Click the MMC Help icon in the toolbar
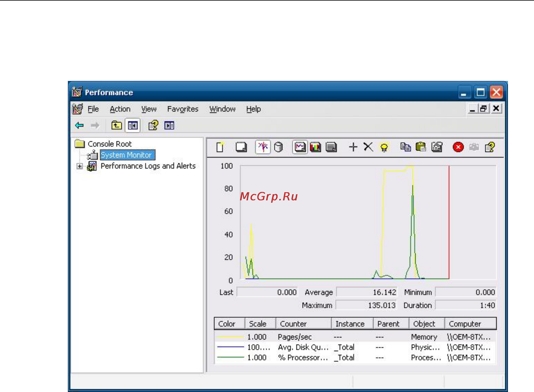Screen dimensions: 534x392 click(153, 125)
